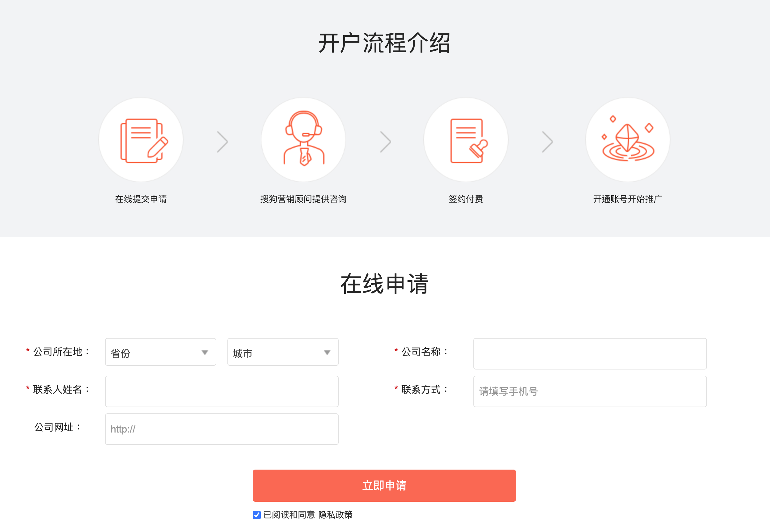Click the arrow before promotion step
This screenshot has height=532, width=770.
(547, 142)
